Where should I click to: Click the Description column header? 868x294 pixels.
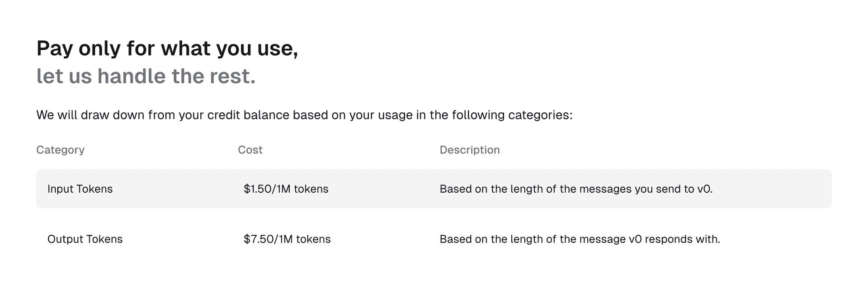(469, 150)
